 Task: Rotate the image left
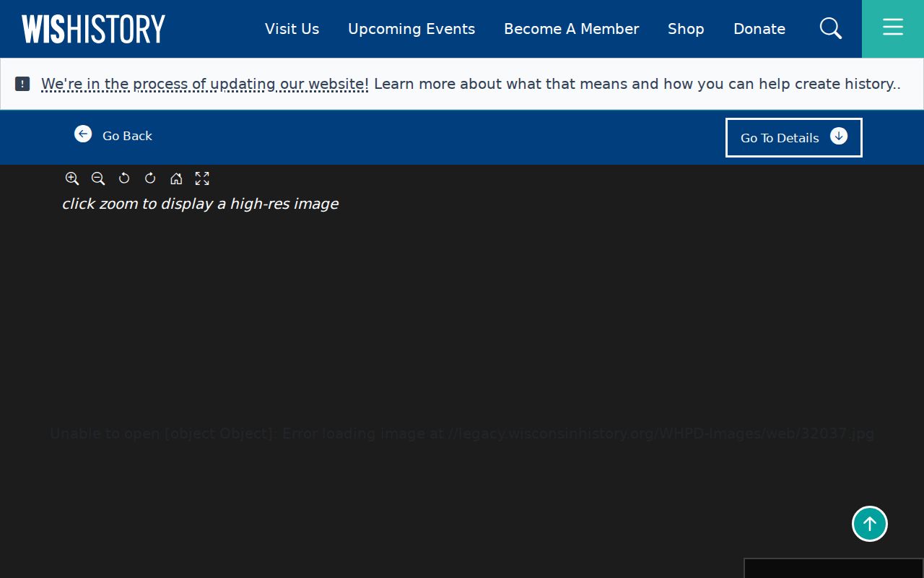point(124,178)
